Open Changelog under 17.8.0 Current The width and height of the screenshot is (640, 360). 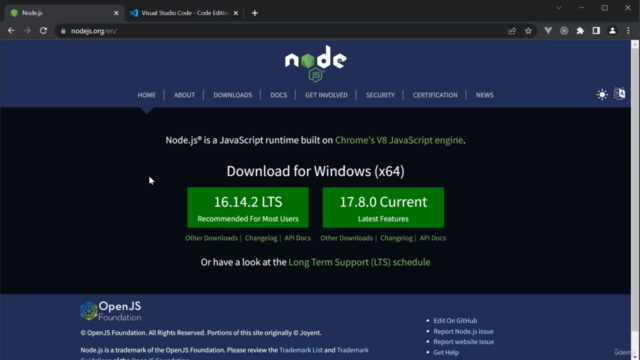coord(396,238)
